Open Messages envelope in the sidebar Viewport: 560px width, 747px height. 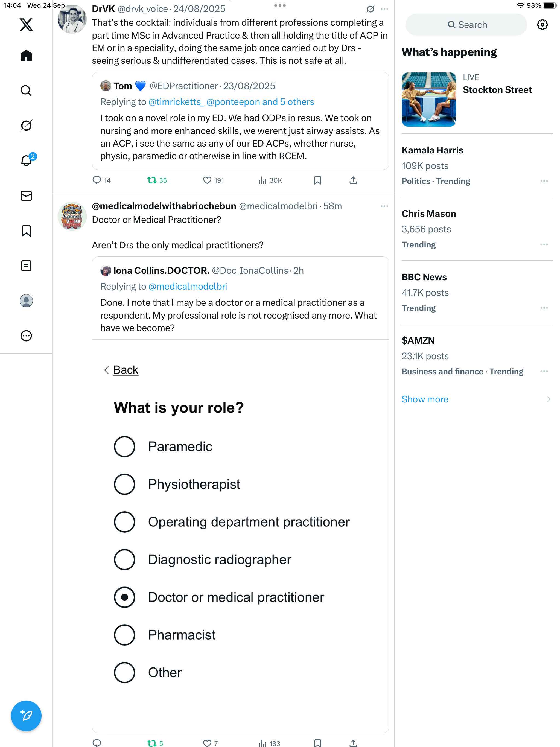(26, 196)
